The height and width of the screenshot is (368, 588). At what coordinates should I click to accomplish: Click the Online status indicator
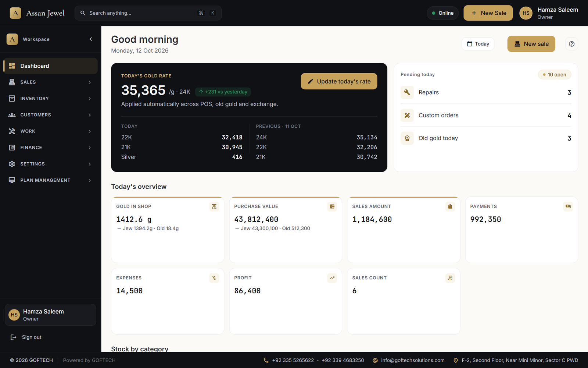point(442,13)
